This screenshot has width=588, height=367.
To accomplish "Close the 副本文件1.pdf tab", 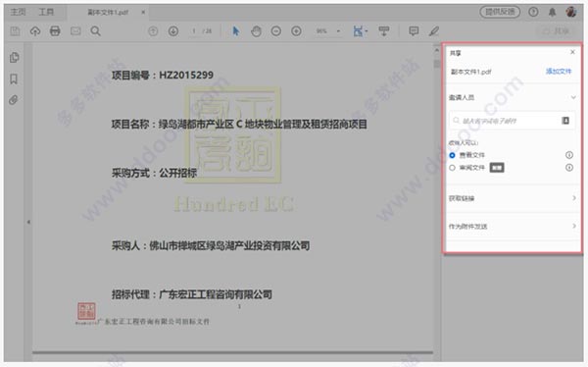I will pos(143,12).
